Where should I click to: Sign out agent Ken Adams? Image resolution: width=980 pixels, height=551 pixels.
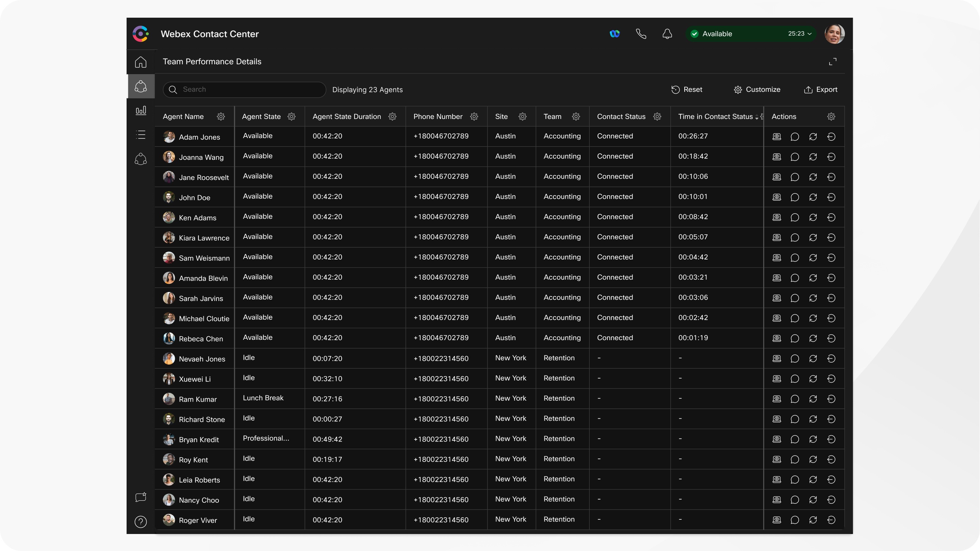pos(831,217)
